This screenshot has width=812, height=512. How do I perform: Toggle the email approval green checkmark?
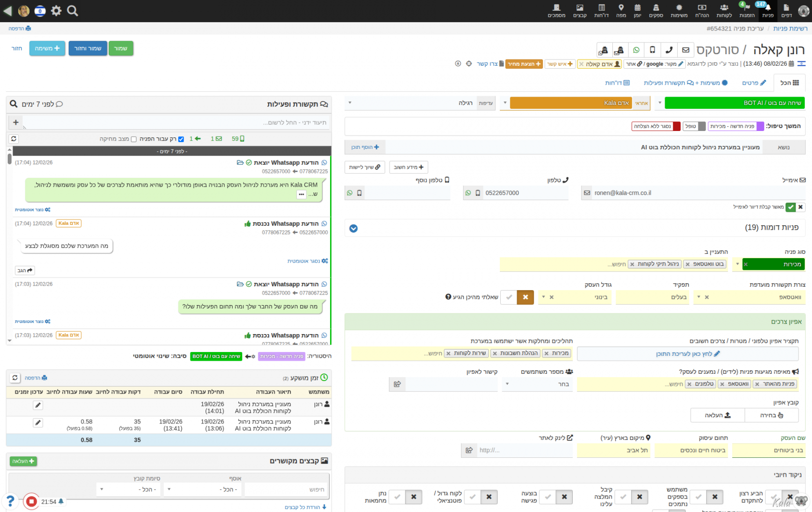[790, 207]
